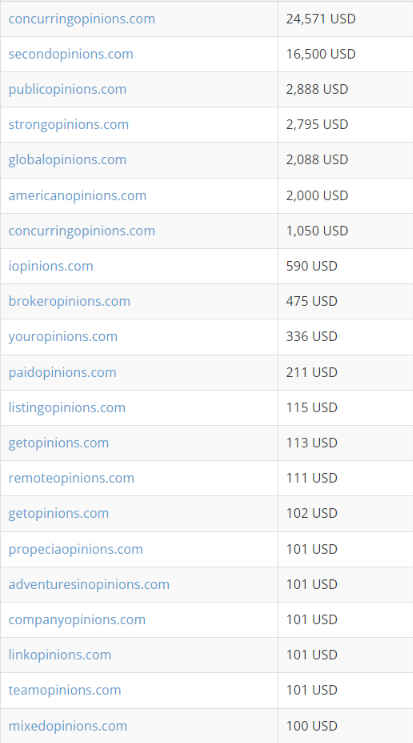Select the strongopinions.com link
The width and height of the screenshot is (413, 743).
[x=68, y=125]
